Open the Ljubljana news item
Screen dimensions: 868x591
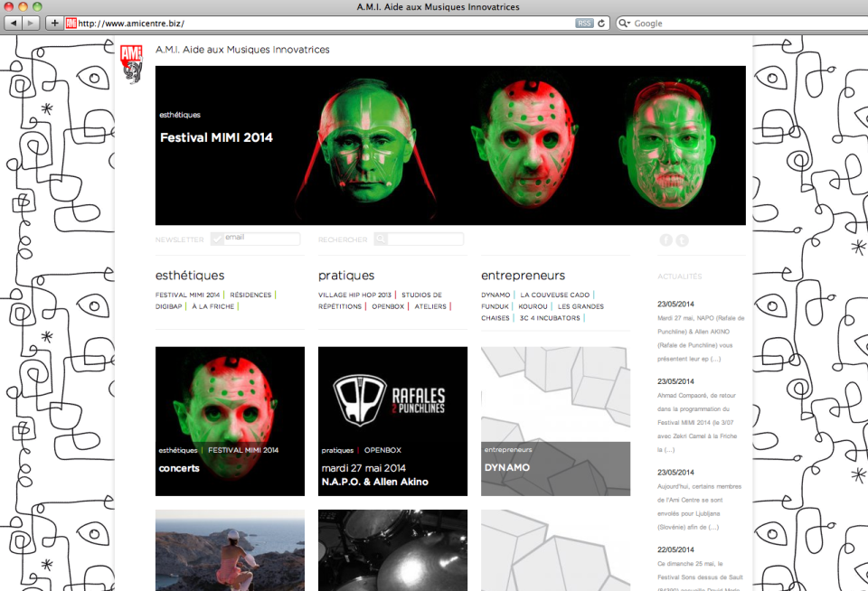[x=699, y=506]
